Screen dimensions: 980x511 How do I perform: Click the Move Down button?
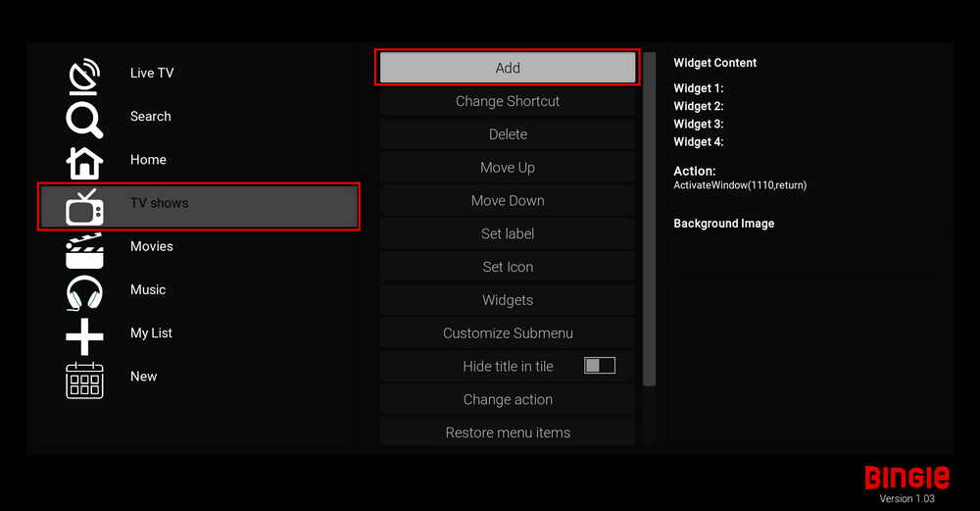click(508, 200)
